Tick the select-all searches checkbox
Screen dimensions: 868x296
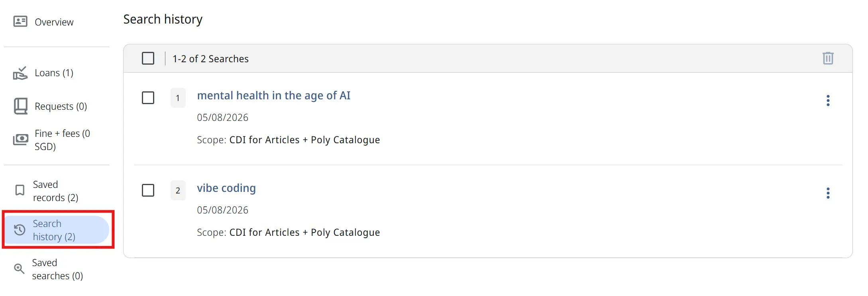[148, 58]
